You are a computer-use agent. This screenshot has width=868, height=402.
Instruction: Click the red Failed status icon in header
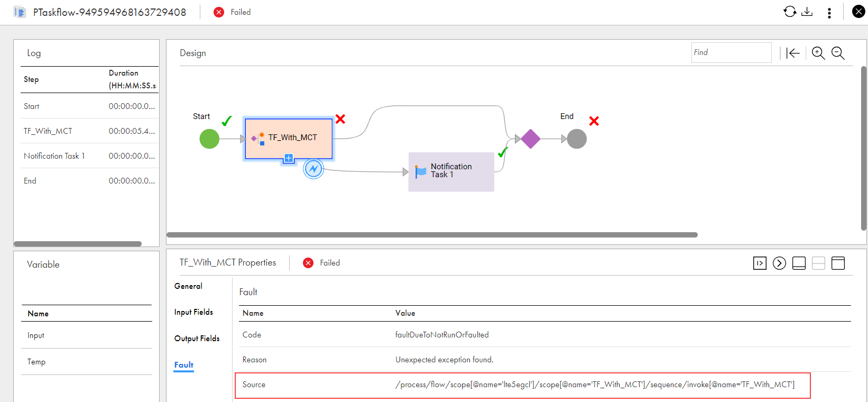point(219,12)
